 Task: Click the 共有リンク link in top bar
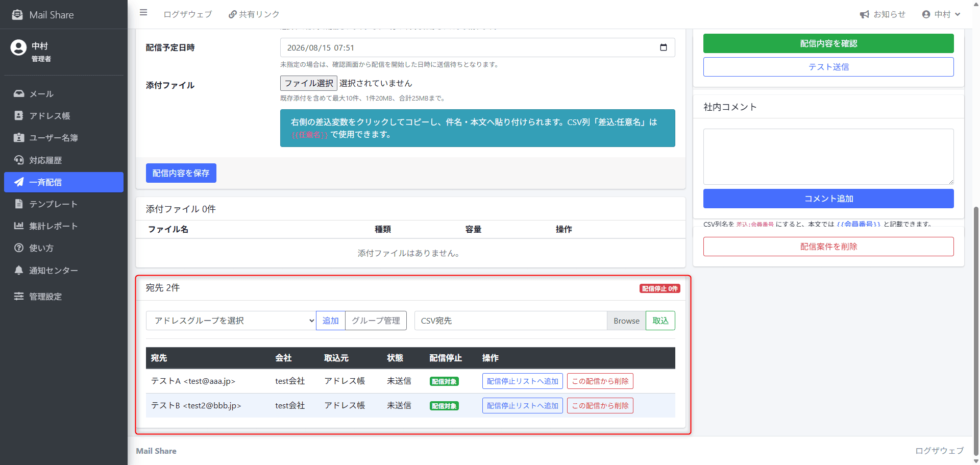click(254, 14)
